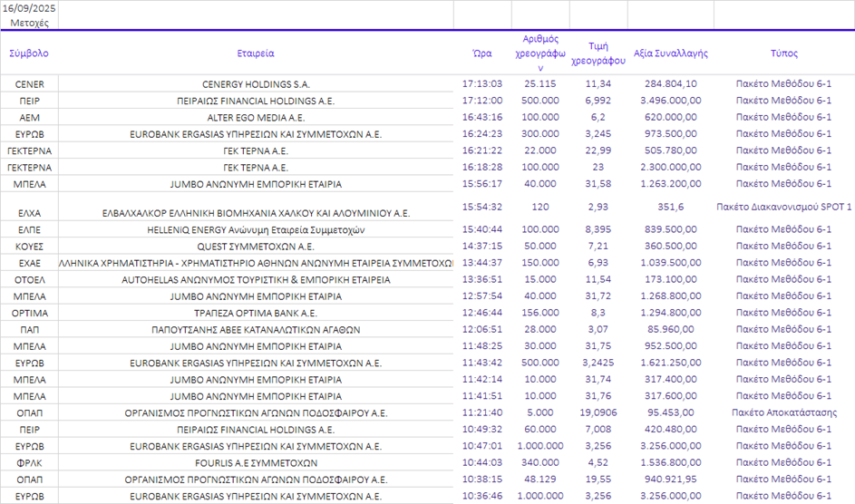Click the 16/09/2025 date cell

pyautogui.click(x=29, y=8)
